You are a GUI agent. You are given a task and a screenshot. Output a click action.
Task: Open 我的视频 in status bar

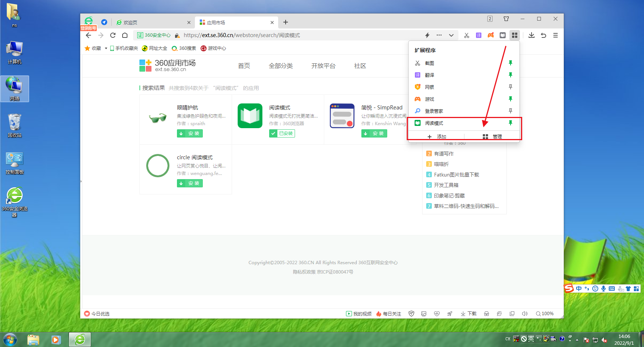[x=359, y=314]
